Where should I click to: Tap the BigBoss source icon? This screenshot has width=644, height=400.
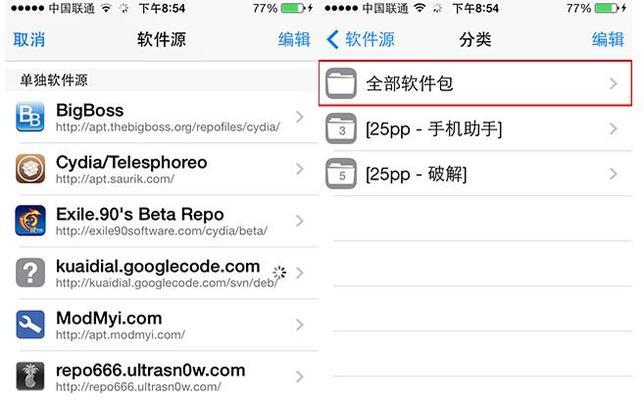30,117
